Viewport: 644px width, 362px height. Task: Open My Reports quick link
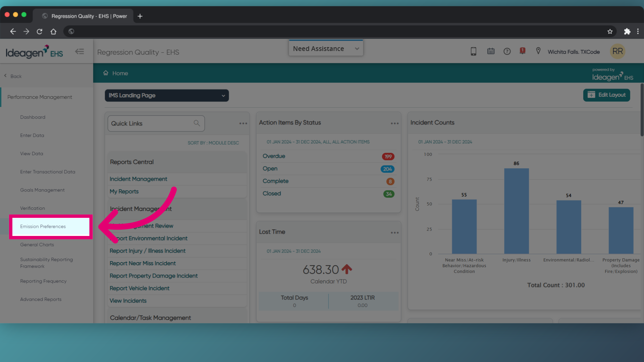pyautogui.click(x=124, y=191)
